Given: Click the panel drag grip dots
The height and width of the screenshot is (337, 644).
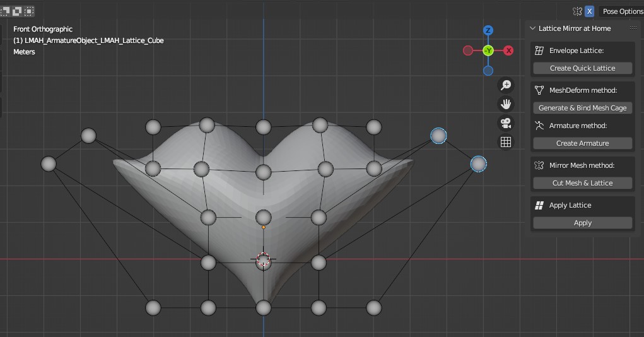Looking at the screenshot, I should click(x=633, y=28).
